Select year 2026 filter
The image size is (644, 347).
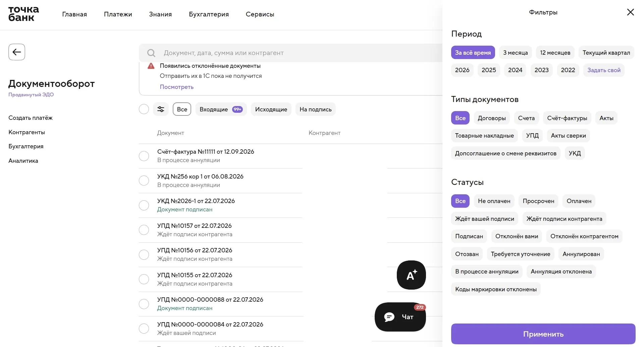(462, 70)
